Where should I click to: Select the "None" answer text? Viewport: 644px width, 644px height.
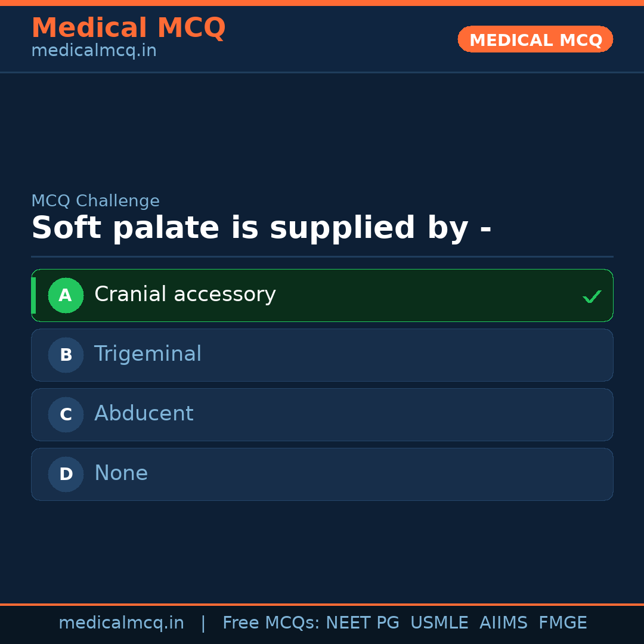121,473
